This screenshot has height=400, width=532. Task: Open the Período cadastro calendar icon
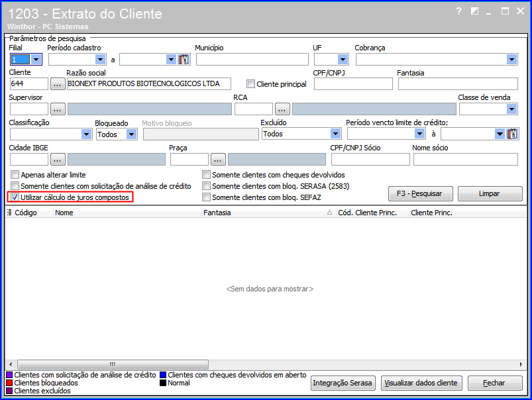184,60
